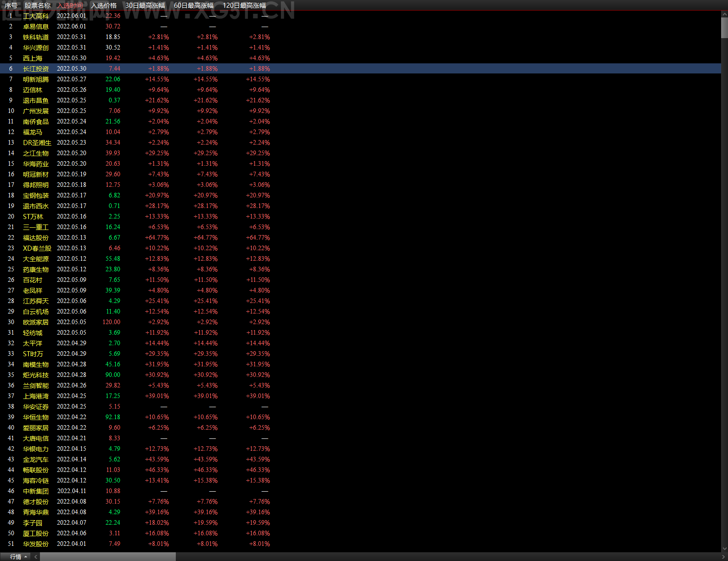728x561 pixels.
Task: Sort by the 股票名称 column header
Action: click(x=38, y=6)
